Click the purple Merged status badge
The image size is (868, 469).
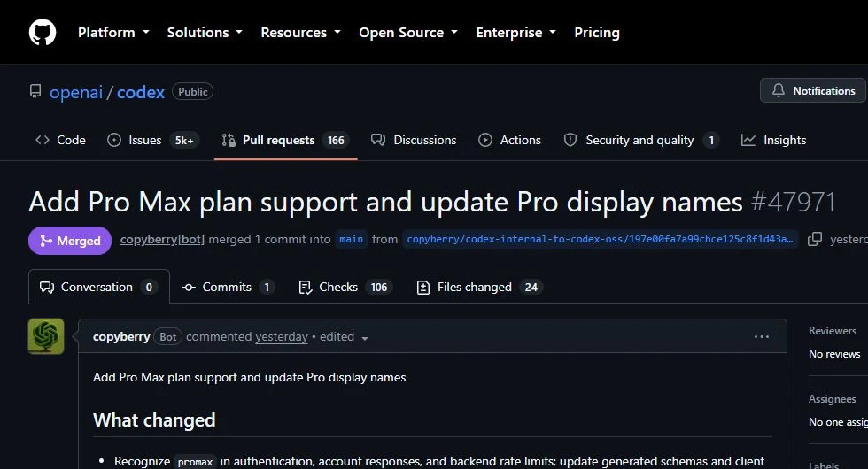click(x=70, y=241)
